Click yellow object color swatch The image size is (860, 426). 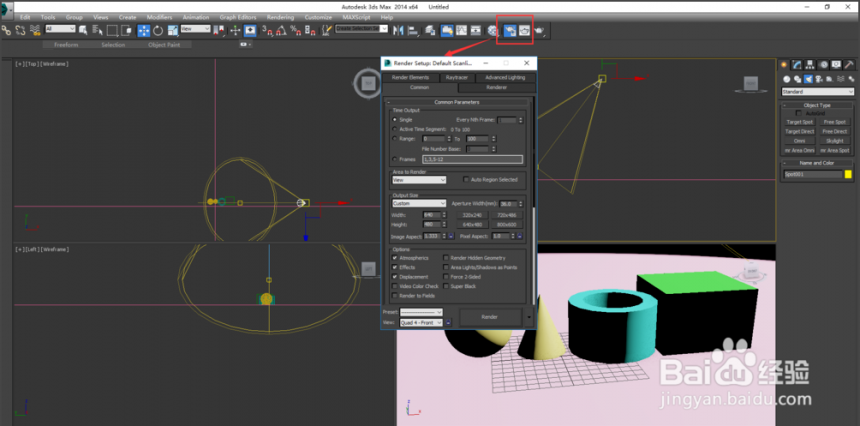(848, 174)
